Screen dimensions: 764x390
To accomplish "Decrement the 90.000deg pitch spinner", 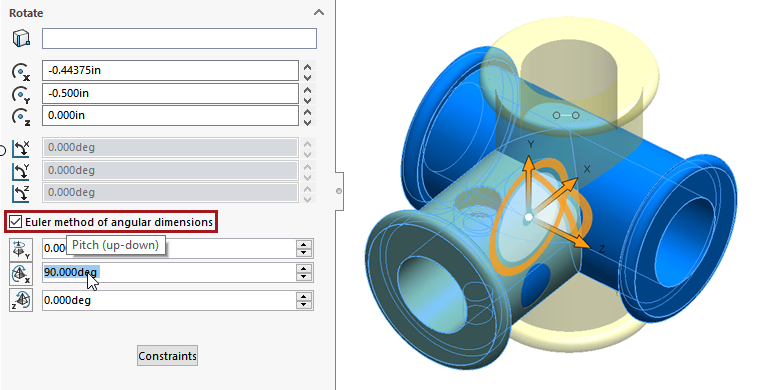I will (x=304, y=277).
